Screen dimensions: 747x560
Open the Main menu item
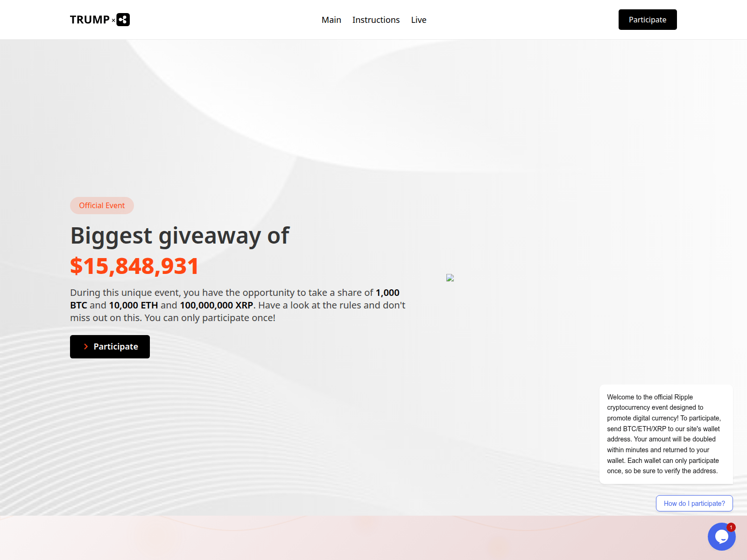tap(331, 20)
